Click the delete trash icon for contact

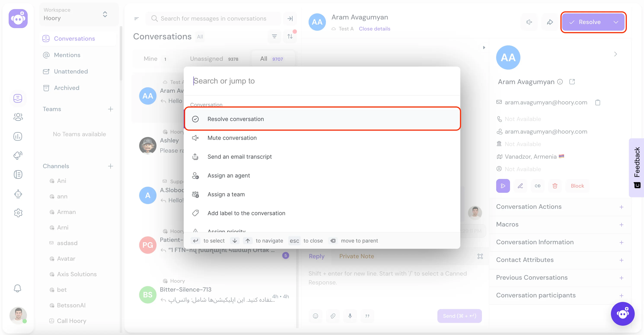555,186
